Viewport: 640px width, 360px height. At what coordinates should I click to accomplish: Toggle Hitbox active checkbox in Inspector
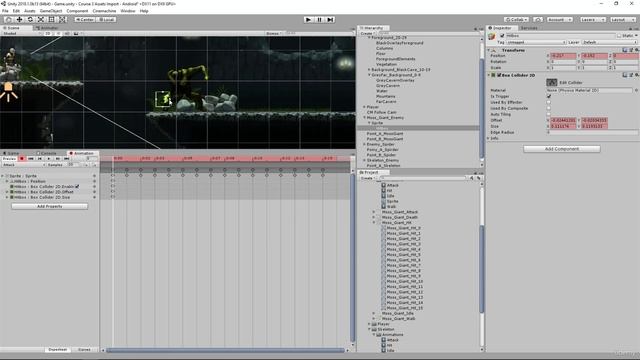[x=502, y=36]
